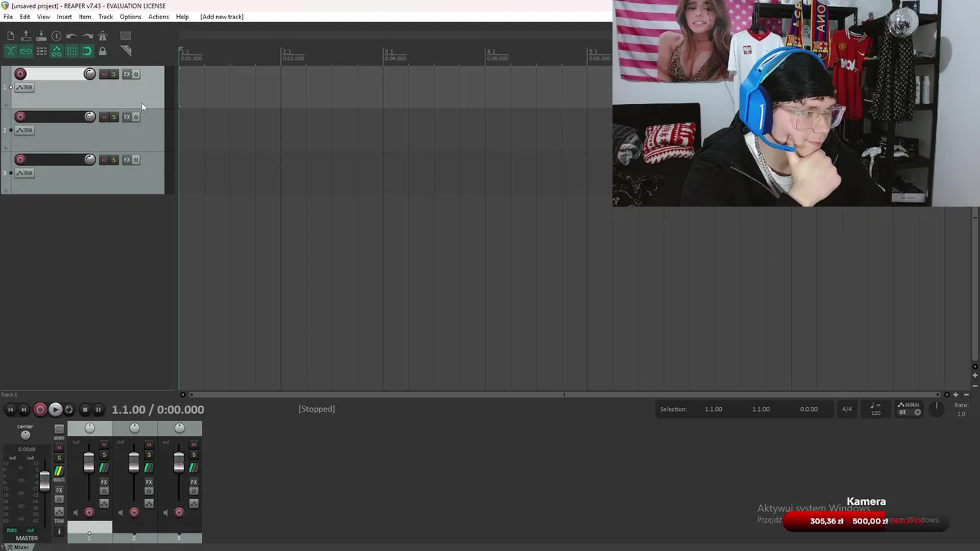This screenshot has width=980, height=551.
Task: Open the Track menu
Action: (x=106, y=17)
